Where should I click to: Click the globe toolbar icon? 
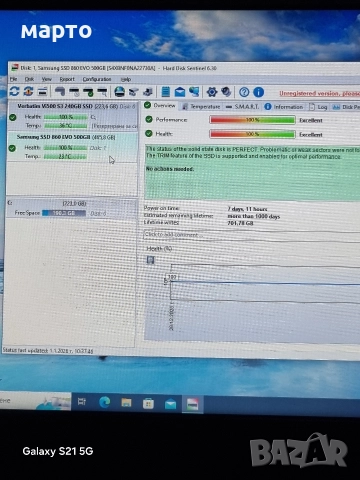119,91
